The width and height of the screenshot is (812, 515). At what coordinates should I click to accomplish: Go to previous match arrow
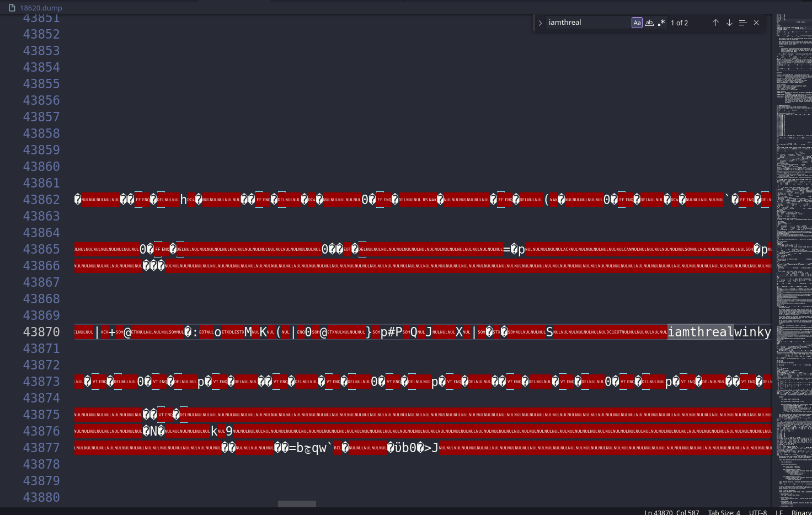pos(715,23)
